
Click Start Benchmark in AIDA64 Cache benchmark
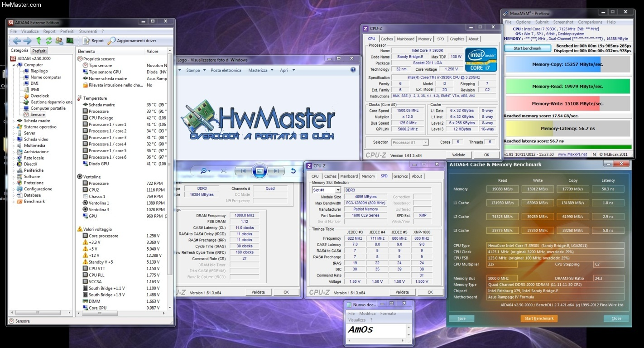539,319
